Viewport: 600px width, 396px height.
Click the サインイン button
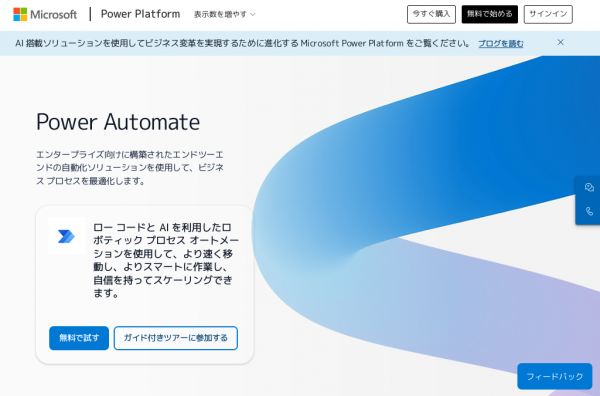tap(548, 14)
